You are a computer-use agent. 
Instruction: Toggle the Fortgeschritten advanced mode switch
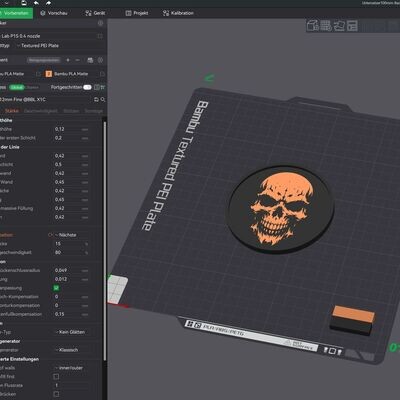[87, 87]
